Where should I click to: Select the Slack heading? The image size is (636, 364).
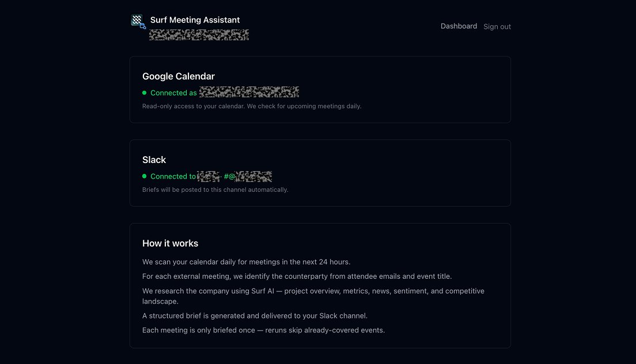pyautogui.click(x=154, y=160)
